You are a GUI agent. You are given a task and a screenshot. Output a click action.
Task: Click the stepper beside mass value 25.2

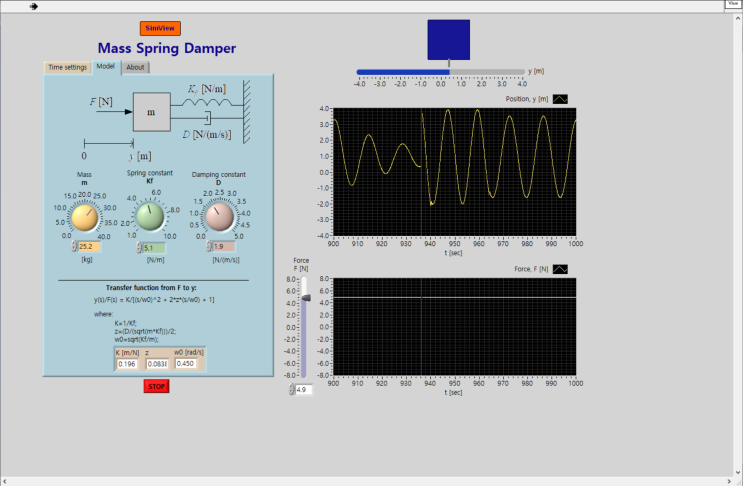tap(74, 246)
